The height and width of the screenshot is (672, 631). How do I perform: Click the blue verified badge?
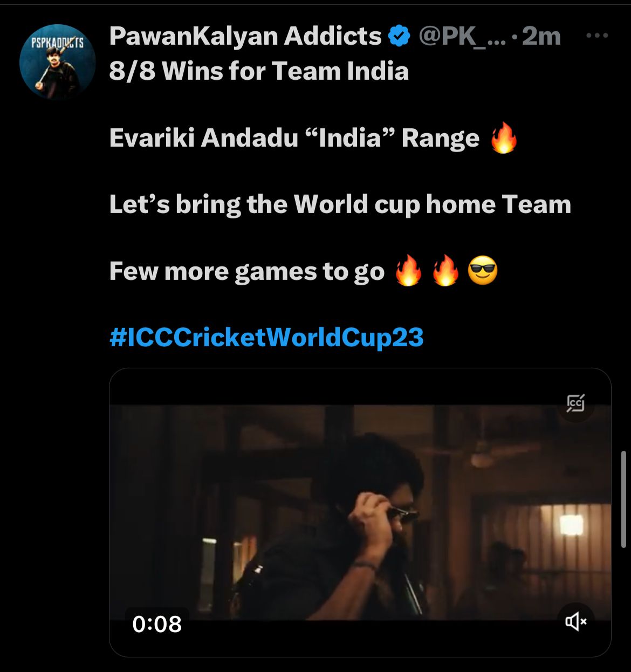tap(399, 37)
